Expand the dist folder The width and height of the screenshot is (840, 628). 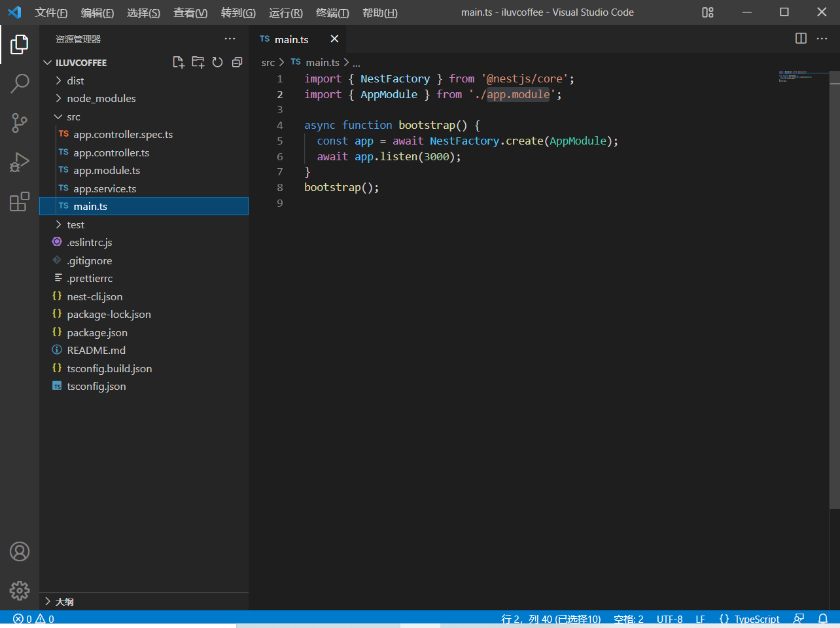pyautogui.click(x=75, y=80)
